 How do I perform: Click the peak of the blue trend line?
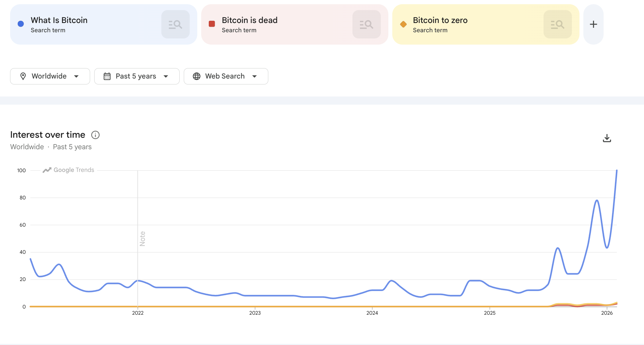pyautogui.click(x=617, y=171)
